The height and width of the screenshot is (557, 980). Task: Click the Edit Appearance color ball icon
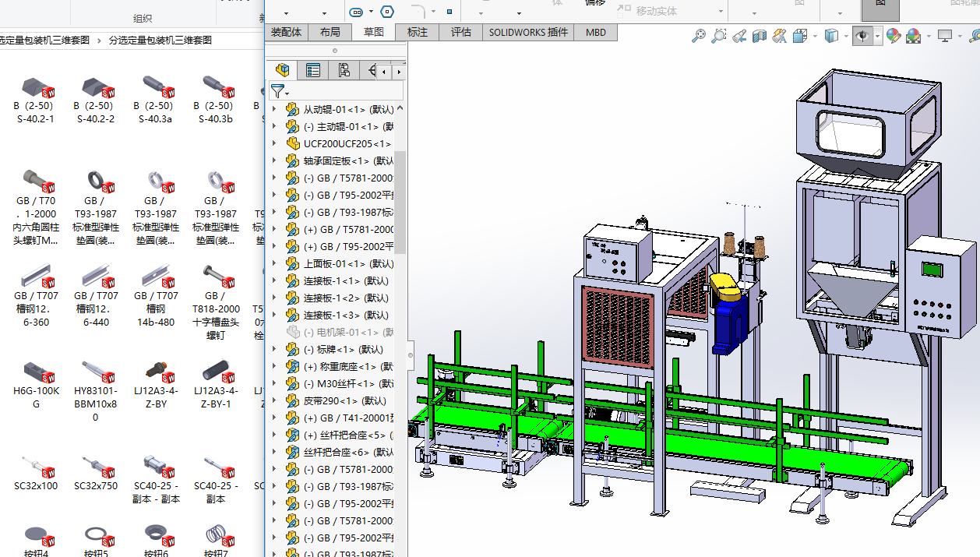click(894, 36)
